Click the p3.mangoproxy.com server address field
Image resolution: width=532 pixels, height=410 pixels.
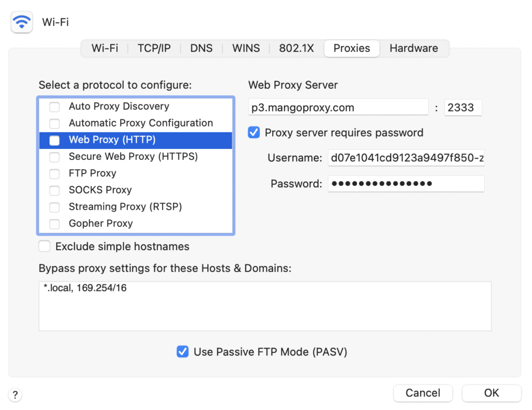coord(338,107)
